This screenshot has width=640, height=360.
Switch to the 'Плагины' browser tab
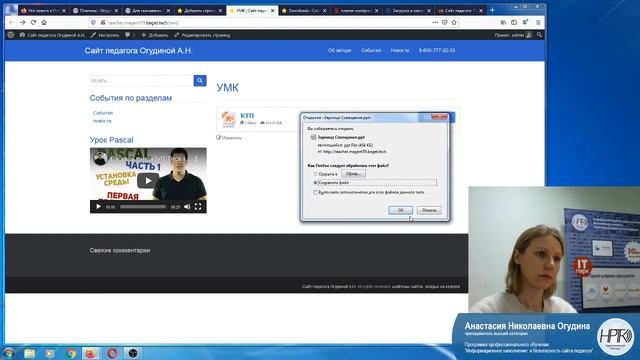[96, 11]
